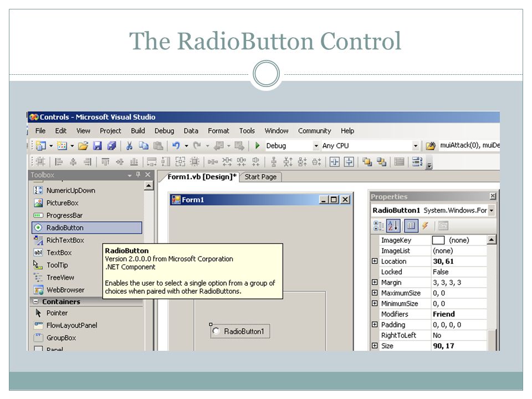Open the Build menu
This screenshot has width=532, height=399.
click(138, 131)
